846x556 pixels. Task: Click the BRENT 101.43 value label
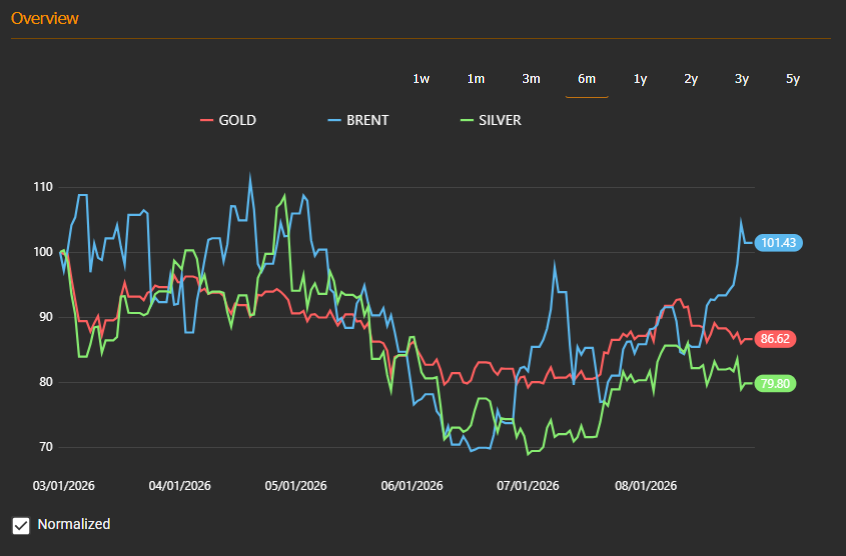779,243
